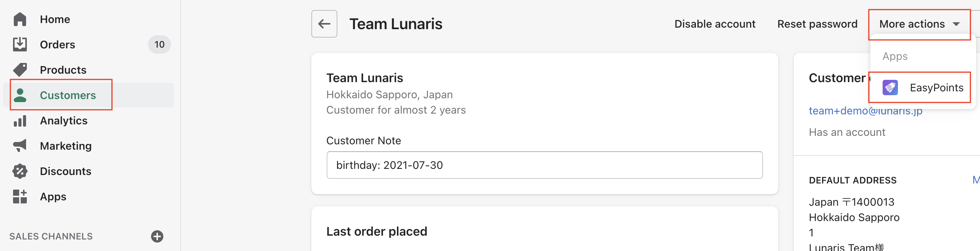
Task: Expand the More actions dropdown
Action: [x=912, y=24]
